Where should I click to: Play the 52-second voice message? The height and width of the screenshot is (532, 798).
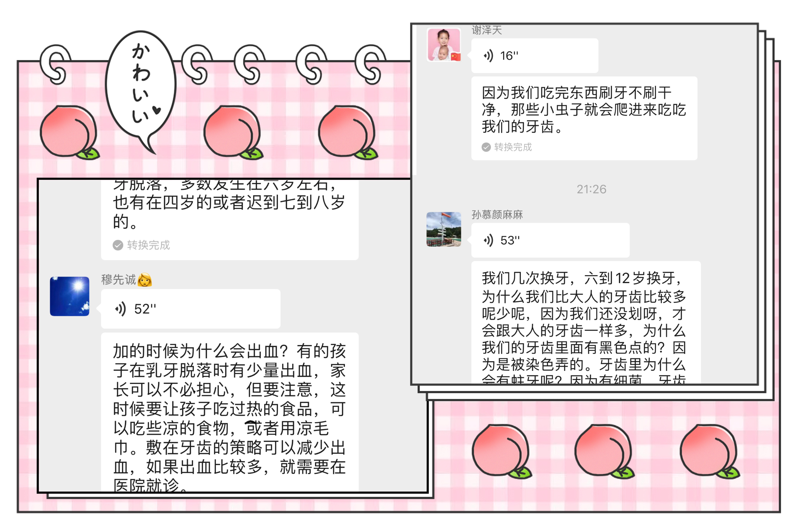[191, 309]
